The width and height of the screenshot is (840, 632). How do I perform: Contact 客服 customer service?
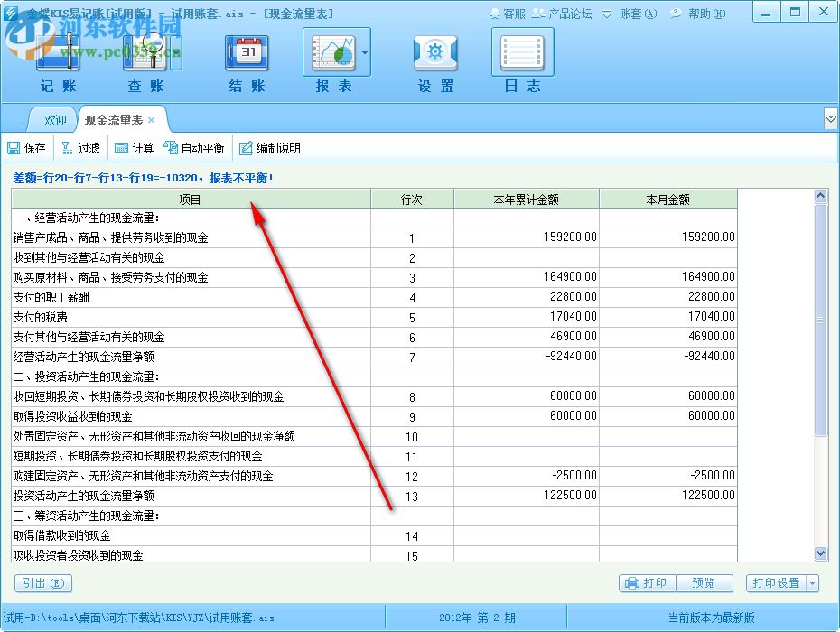(x=512, y=13)
